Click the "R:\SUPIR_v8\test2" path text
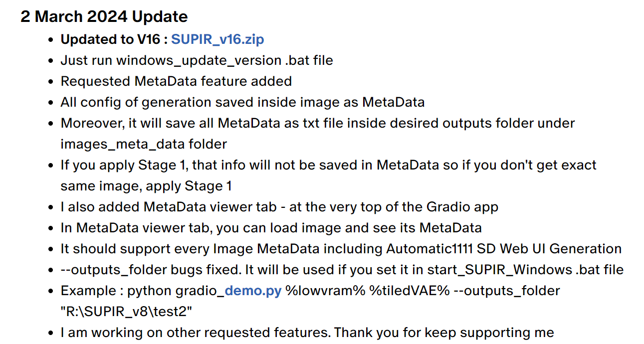Image resolution: width=644 pixels, height=344 pixels. coord(127,312)
